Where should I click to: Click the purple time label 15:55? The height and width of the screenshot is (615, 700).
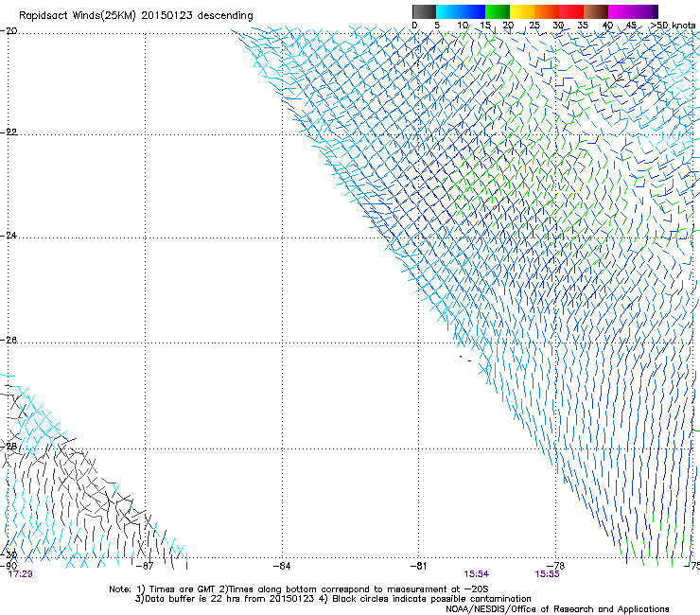[547, 574]
